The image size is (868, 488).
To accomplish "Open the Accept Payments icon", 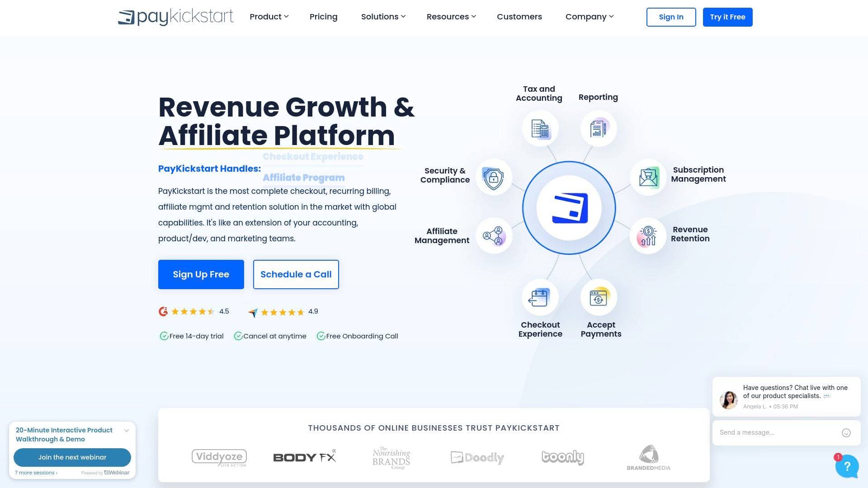I will (599, 298).
